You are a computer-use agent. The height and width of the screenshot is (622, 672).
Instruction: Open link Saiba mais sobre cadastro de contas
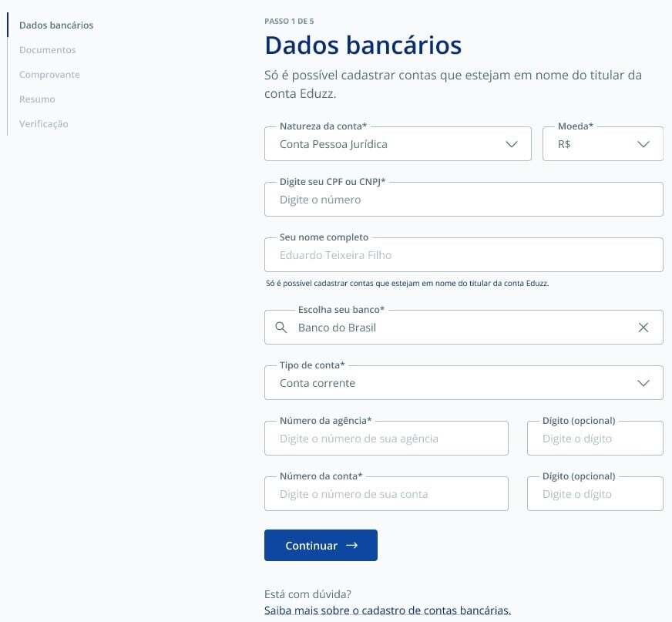pyautogui.click(x=387, y=610)
